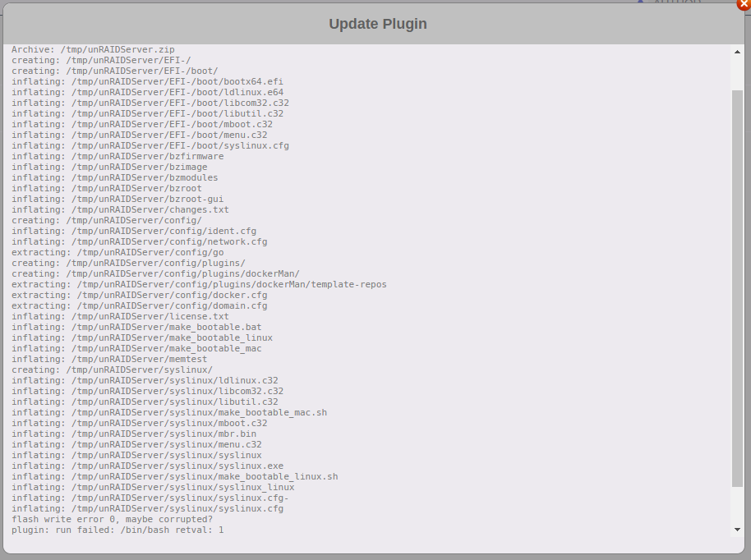Click the line inflating bootx64.efi
The width and height of the screenshot is (751, 560).
(x=148, y=81)
